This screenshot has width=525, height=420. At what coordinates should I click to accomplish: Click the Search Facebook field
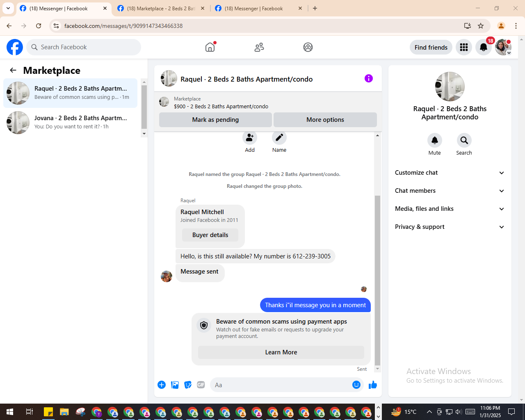coord(84,47)
